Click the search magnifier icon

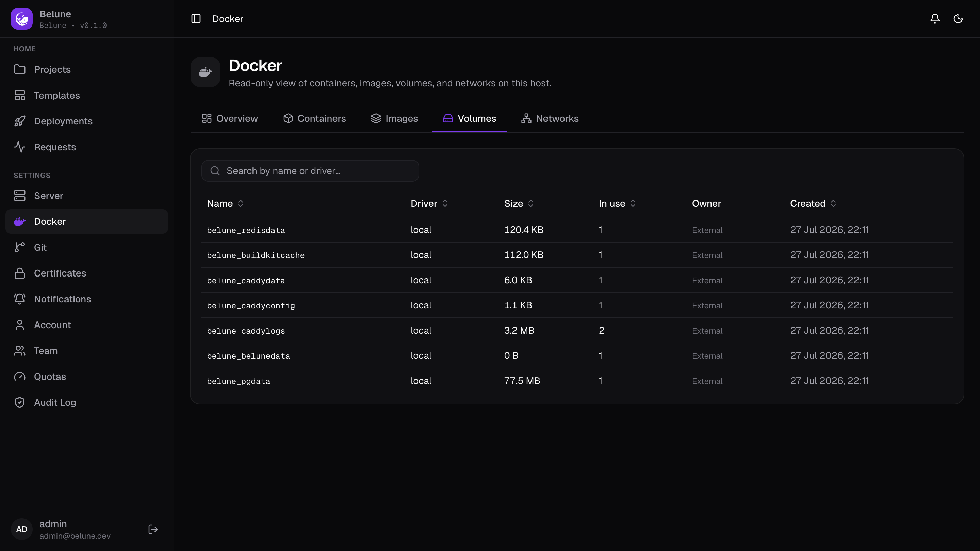pyautogui.click(x=215, y=171)
